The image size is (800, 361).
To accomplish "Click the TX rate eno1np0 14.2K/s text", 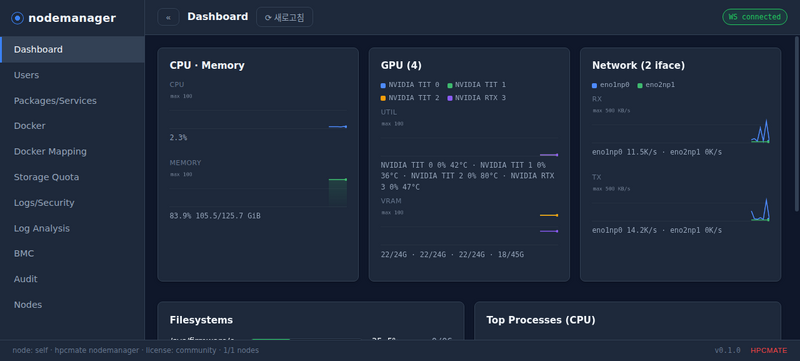I will (657, 230).
